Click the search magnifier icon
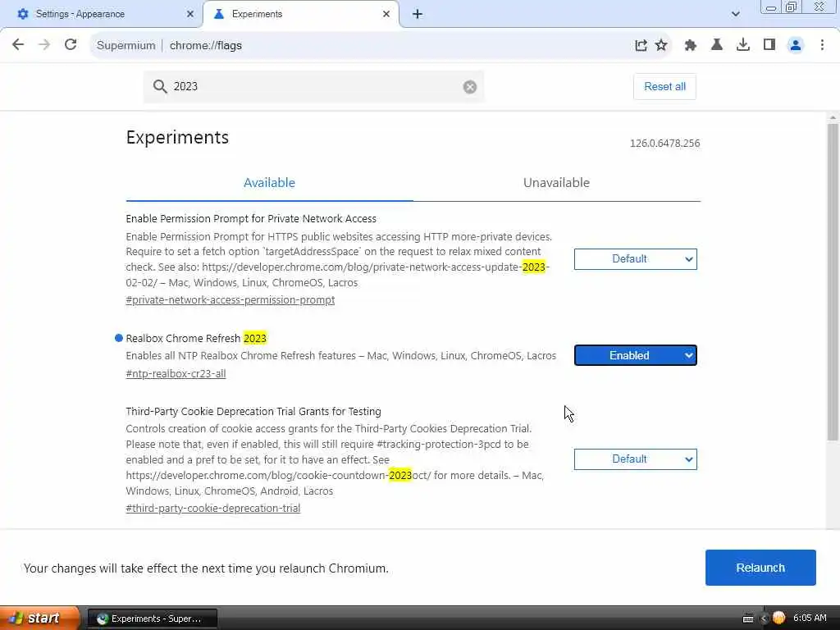The height and width of the screenshot is (630, 840). [x=160, y=86]
